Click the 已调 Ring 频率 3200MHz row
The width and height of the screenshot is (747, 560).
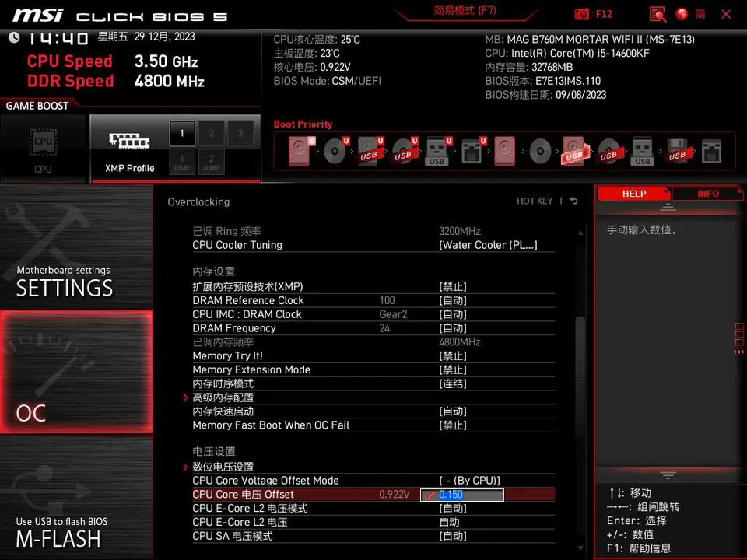(x=373, y=231)
